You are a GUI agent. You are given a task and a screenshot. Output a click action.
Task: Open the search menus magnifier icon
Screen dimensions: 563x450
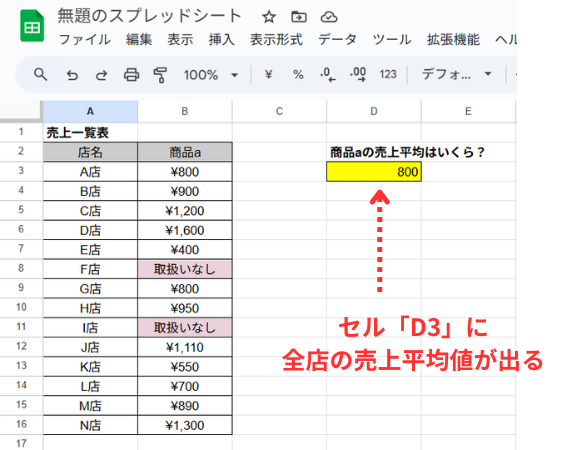[40, 75]
